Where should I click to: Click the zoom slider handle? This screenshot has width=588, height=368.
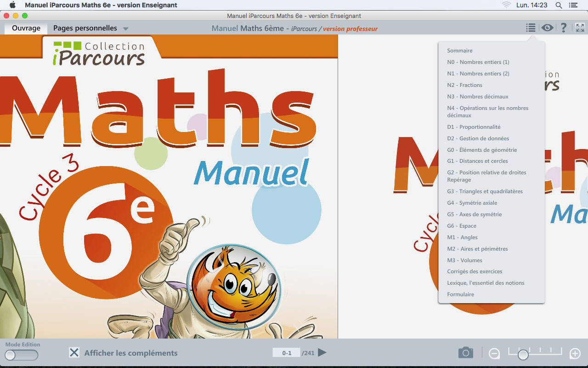tap(523, 355)
